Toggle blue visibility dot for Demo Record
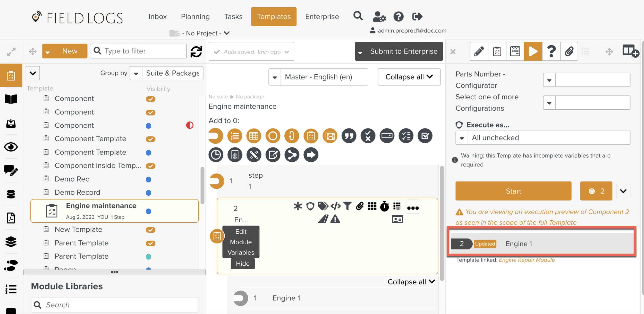This screenshot has width=644, height=314. [148, 193]
